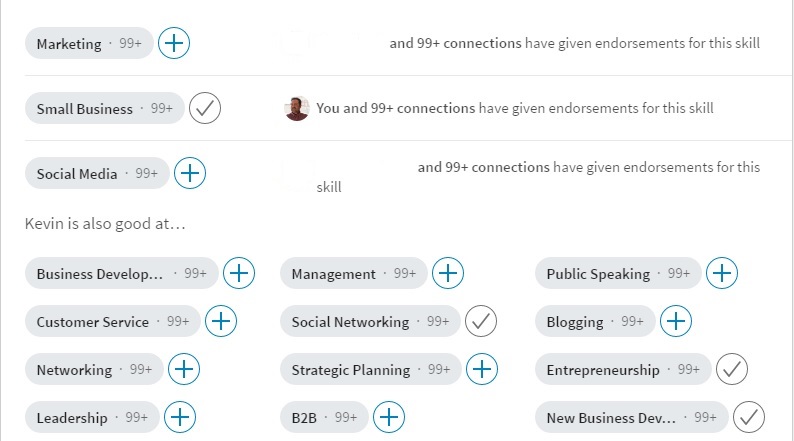
Task: Toggle off Social Networking endorsement checkmark
Action: (481, 321)
